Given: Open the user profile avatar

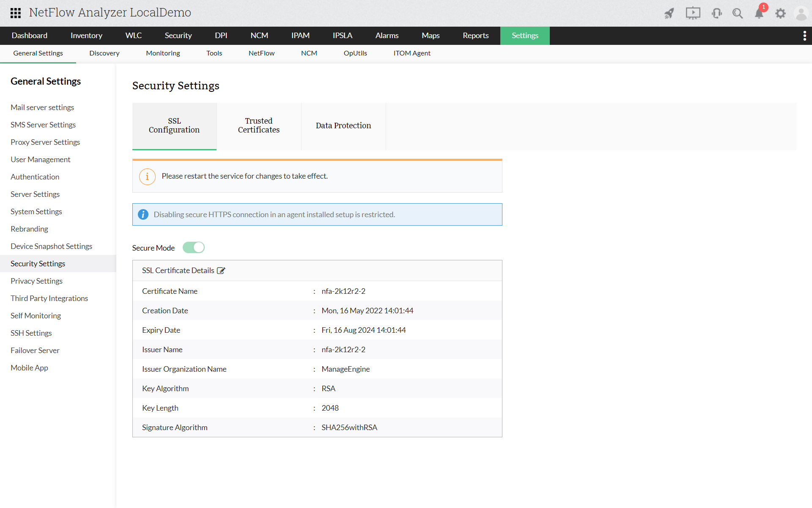Looking at the screenshot, I should point(801,14).
